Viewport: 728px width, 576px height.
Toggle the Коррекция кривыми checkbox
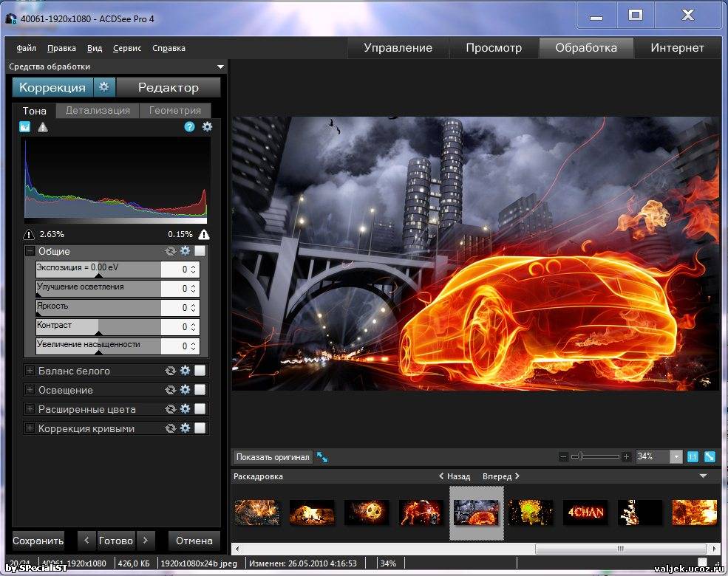tap(200, 428)
